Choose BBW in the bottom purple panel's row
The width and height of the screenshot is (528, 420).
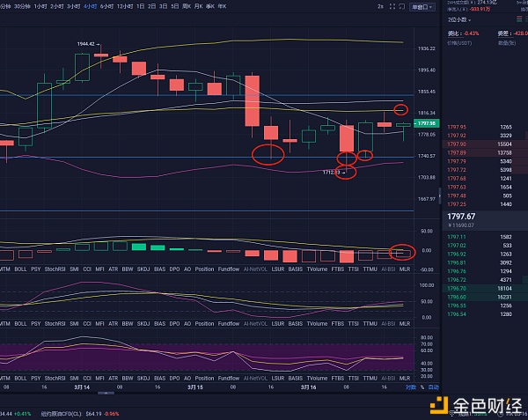[x=128, y=379]
